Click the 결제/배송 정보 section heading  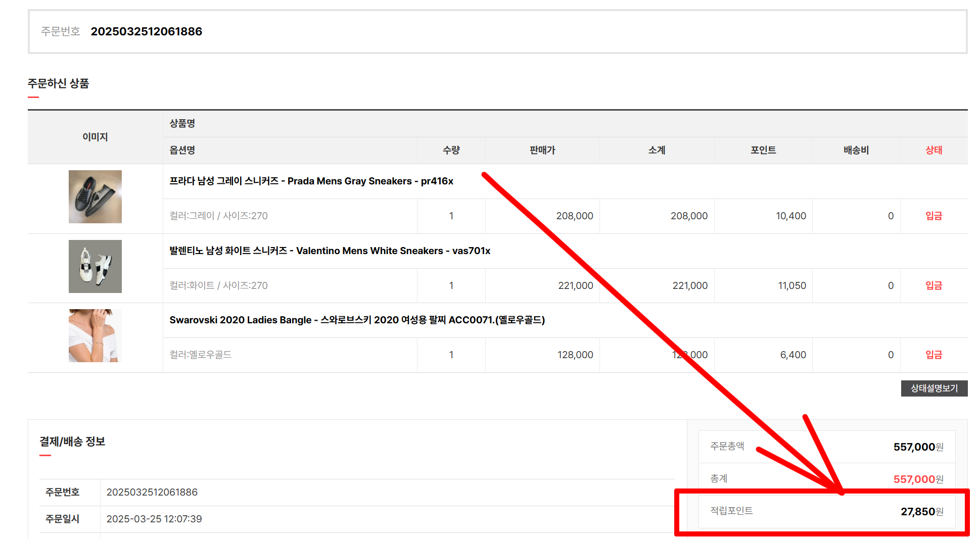tap(72, 442)
